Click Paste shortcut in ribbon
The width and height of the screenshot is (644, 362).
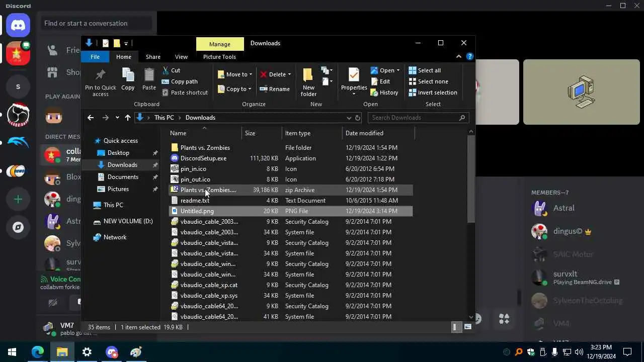pyautogui.click(x=185, y=93)
